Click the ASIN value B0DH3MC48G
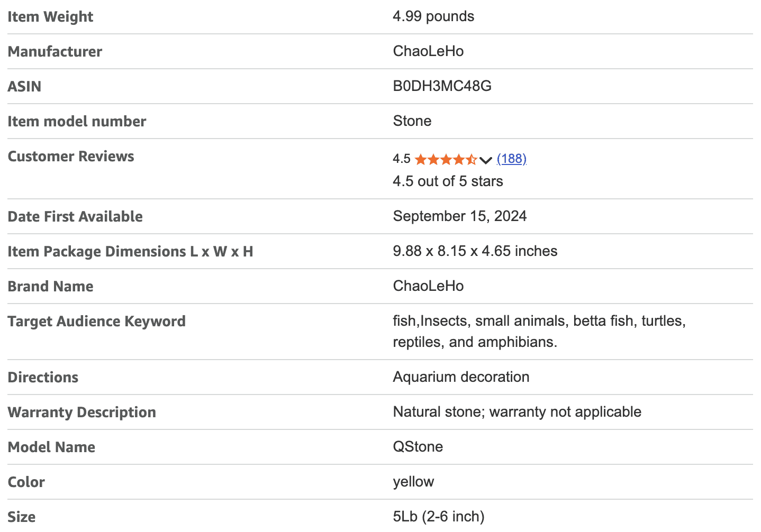The width and height of the screenshot is (761, 532). (x=442, y=86)
